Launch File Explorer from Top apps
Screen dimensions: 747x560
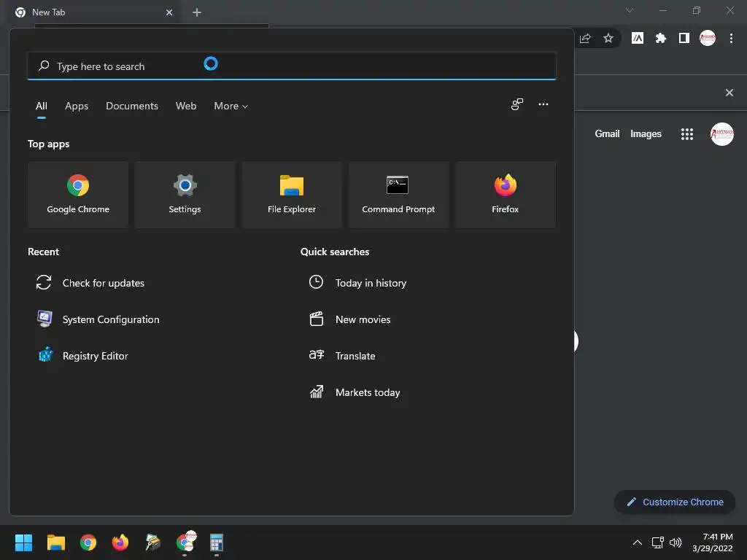(x=292, y=195)
